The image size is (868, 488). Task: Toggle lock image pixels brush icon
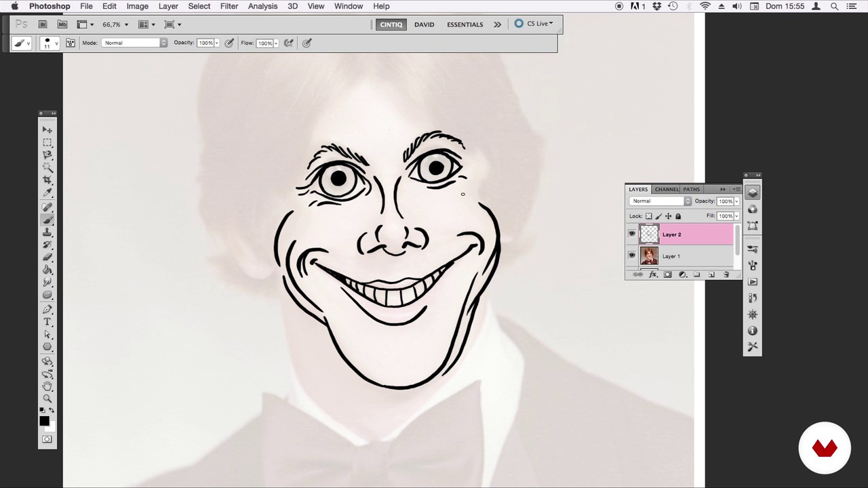tap(658, 216)
